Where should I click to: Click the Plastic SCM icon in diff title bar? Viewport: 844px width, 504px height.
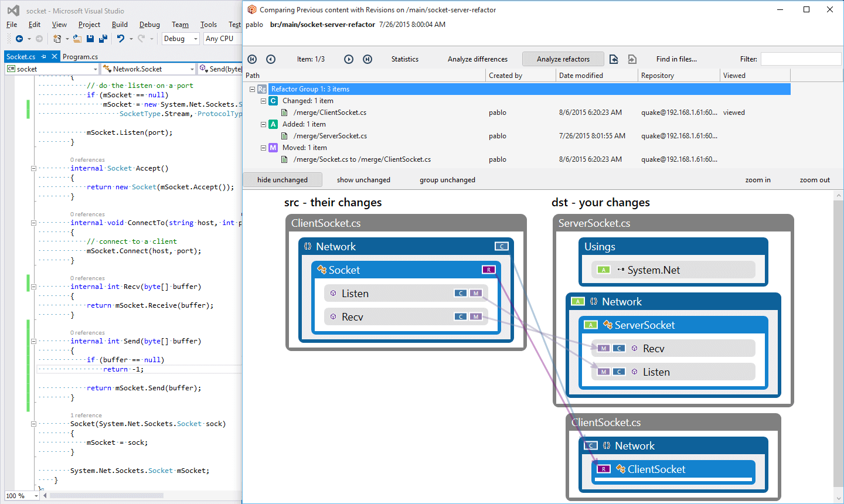point(252,9)
